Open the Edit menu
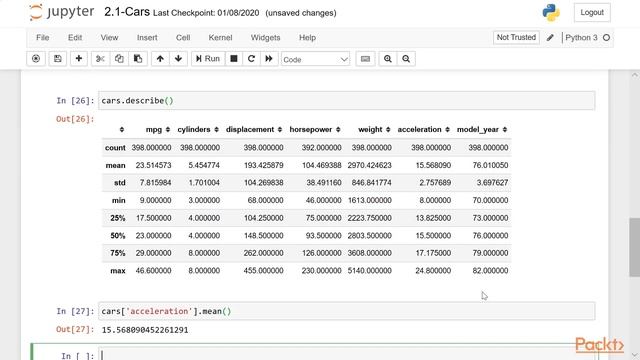 [x=75, y=38]
